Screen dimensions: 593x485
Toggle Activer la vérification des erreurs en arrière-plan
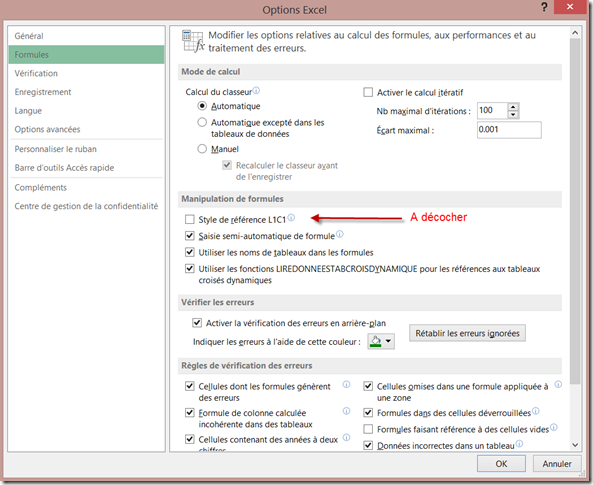(197, 323)
